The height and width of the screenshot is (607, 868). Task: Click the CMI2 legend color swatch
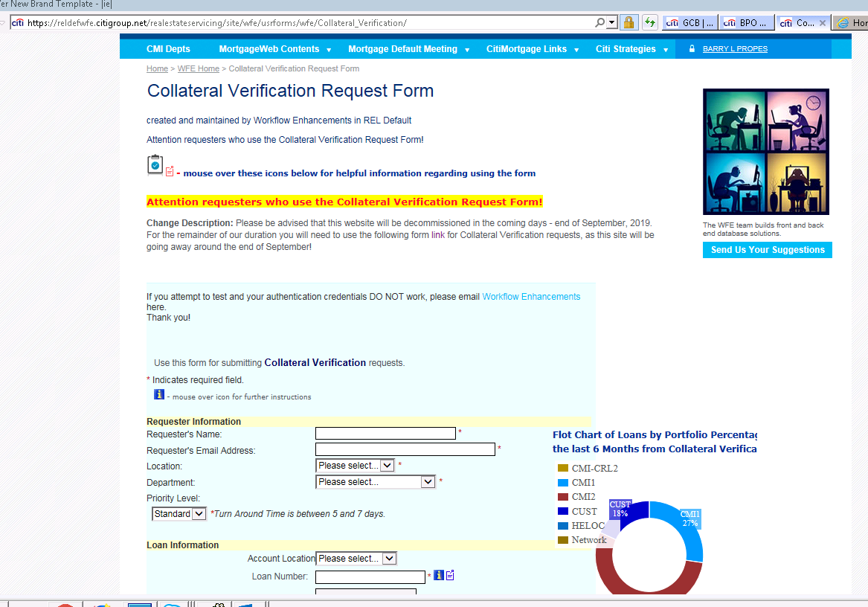[563, 497]
